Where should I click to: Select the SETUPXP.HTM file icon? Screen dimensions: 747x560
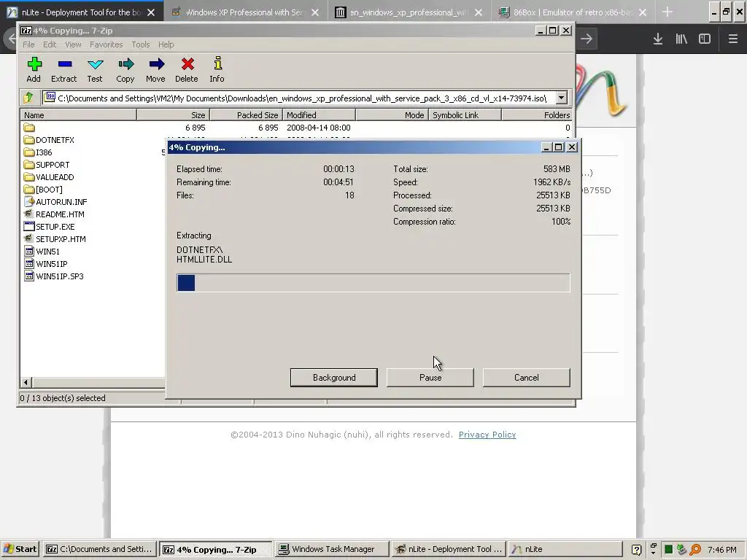tap(29, 239)
